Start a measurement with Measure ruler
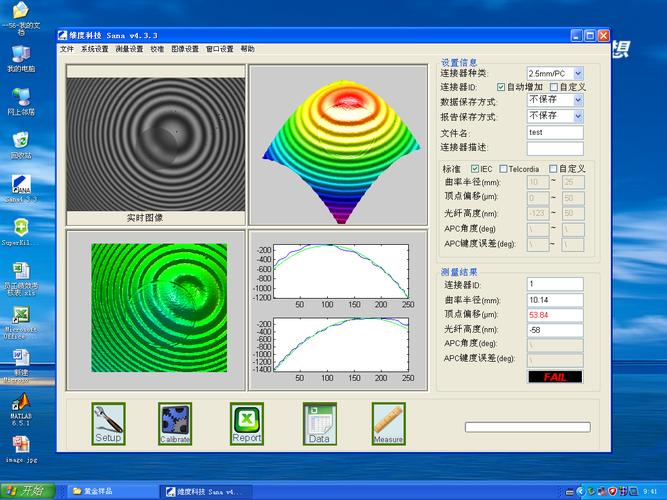 [388, 424]
